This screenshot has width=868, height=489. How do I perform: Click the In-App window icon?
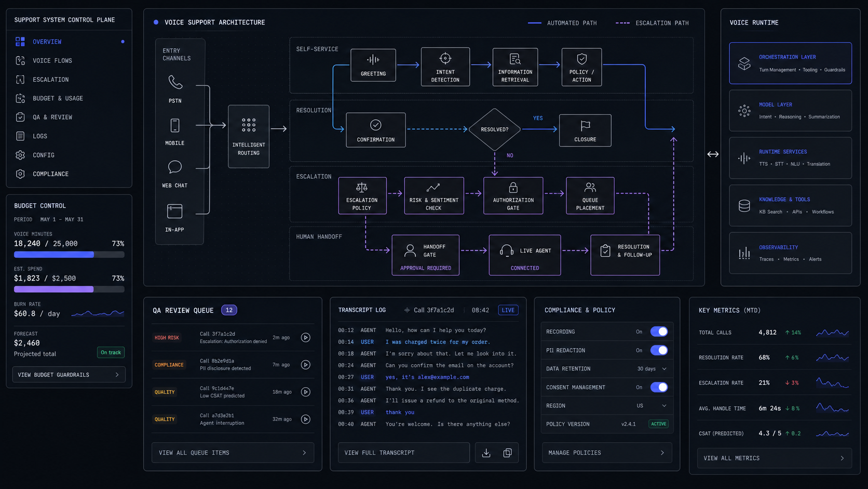pyautogui.click(x=175, y=211)
